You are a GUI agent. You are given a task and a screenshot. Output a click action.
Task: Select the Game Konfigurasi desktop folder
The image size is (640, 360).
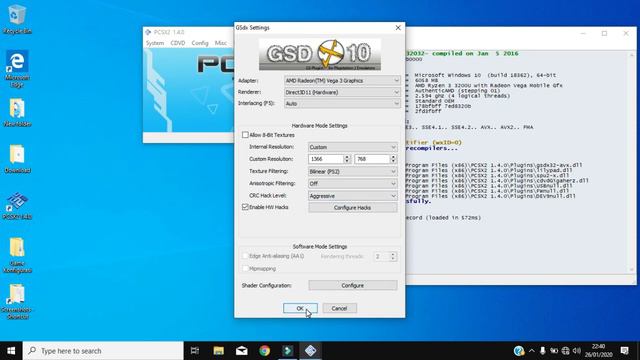coord(17,255)
